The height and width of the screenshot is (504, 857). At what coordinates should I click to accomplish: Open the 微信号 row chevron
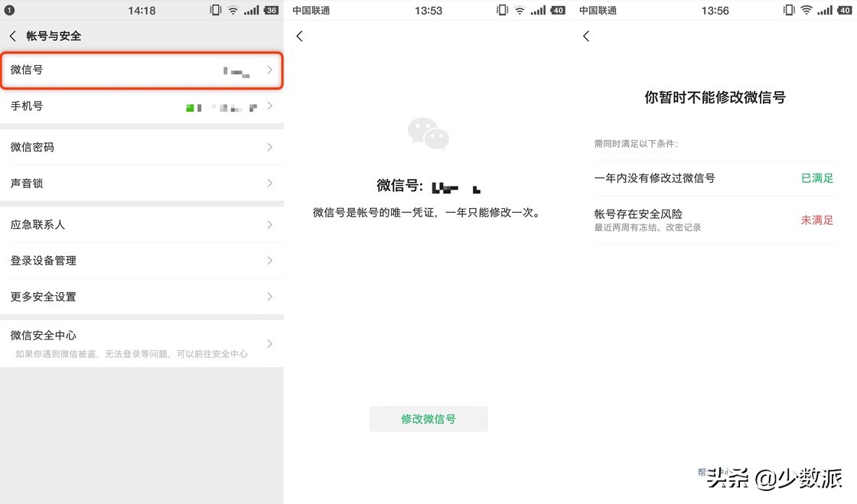coord(269,70)
